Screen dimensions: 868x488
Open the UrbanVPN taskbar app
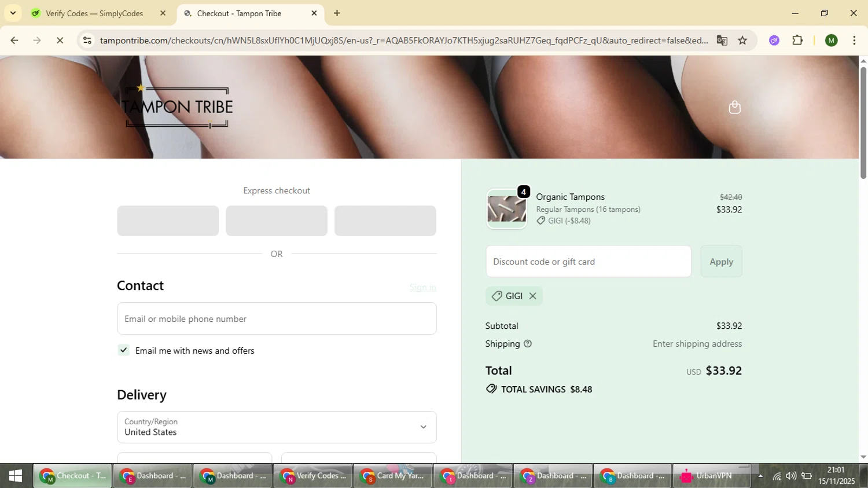coord(712,476)
